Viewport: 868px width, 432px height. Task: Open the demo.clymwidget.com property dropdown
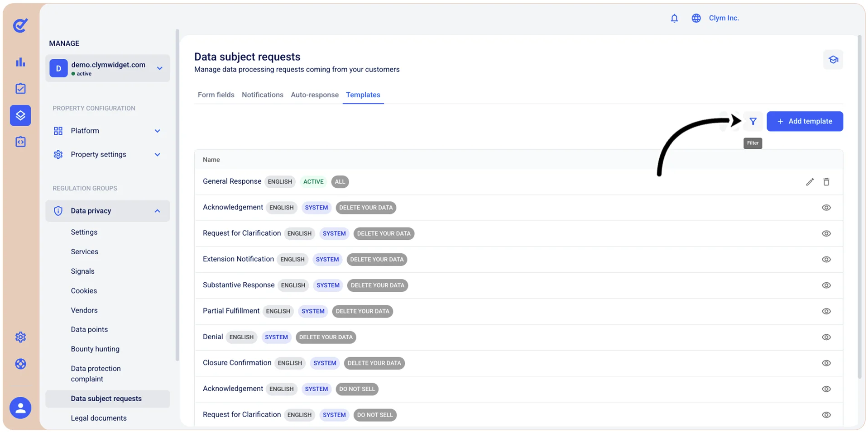tap(108, 68)
